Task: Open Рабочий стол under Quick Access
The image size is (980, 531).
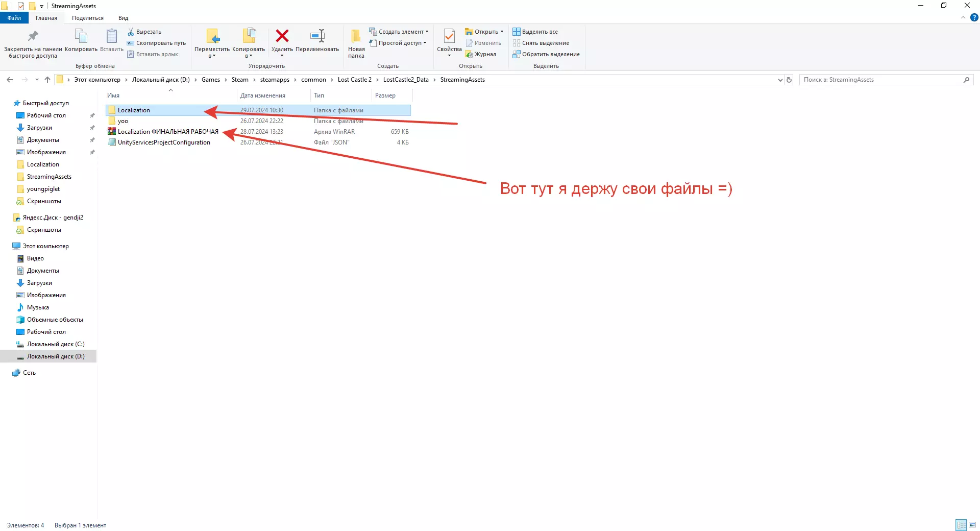Action: tap(46, 115)
